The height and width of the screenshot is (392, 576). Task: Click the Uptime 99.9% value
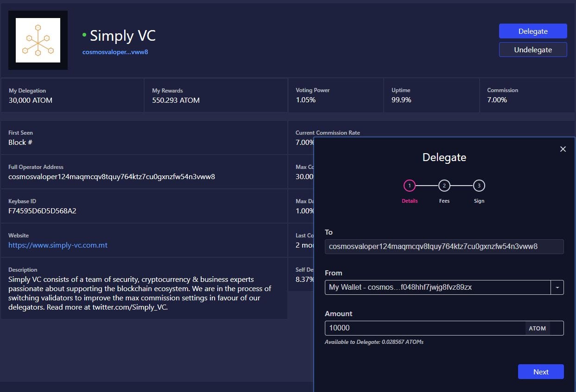(401, 100)
